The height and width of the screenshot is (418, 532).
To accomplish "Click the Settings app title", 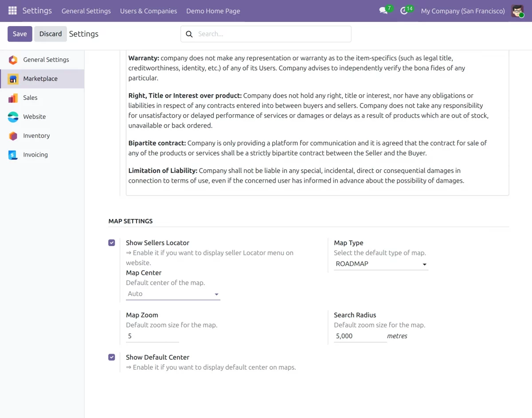I will coord(37,11).
